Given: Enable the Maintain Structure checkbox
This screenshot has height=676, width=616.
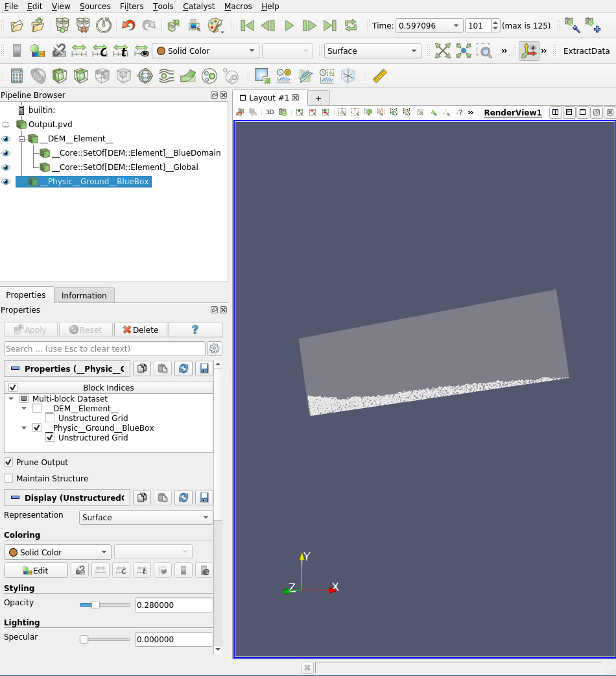Looking at the screenshot, I should tap(8, 478).
